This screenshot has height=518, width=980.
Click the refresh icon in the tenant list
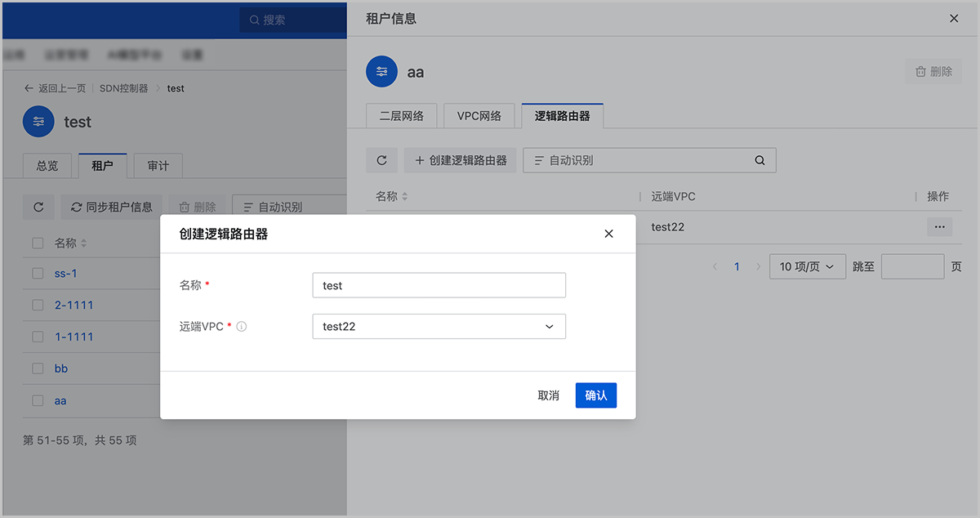tap(38, 207)
